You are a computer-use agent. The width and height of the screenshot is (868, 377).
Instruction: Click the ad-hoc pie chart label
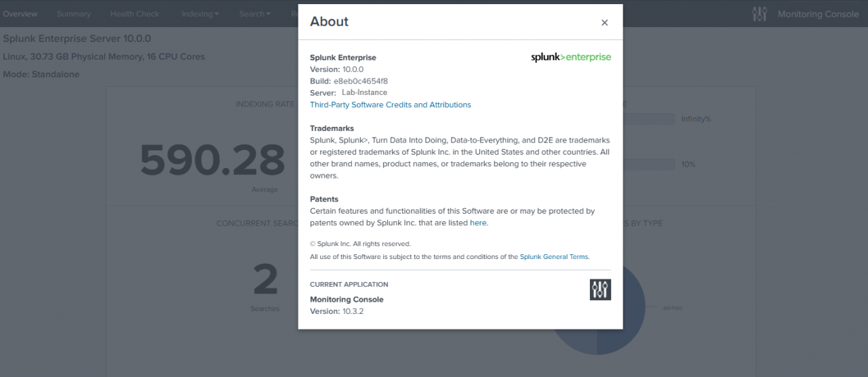click(673, 308)
